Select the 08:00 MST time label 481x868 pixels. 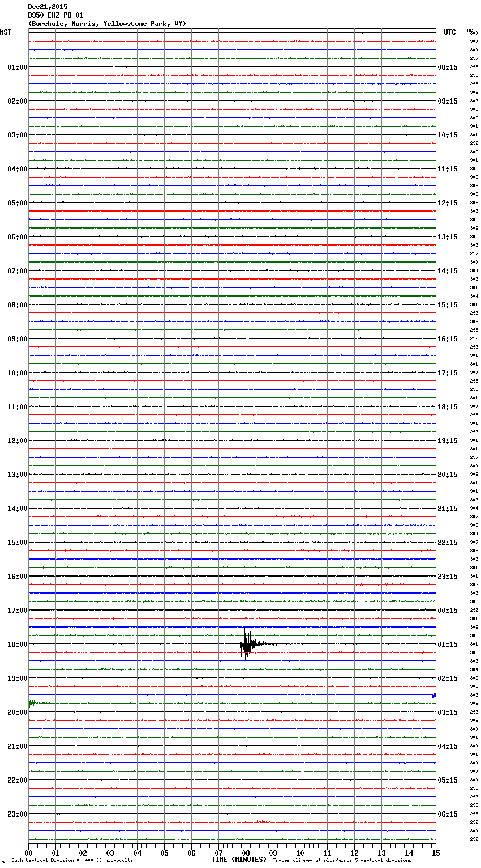point(18,305)
